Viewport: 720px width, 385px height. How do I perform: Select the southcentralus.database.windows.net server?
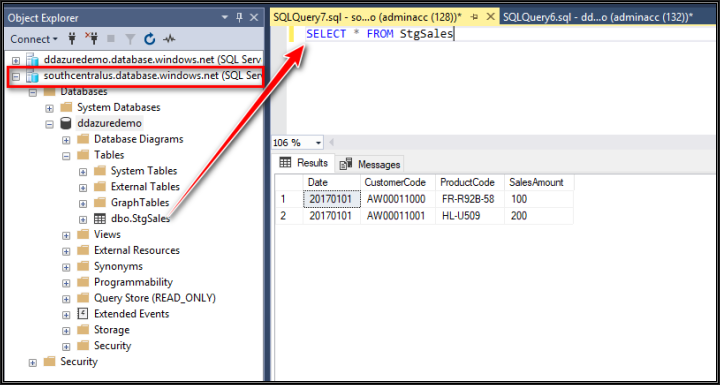(152, 76)
